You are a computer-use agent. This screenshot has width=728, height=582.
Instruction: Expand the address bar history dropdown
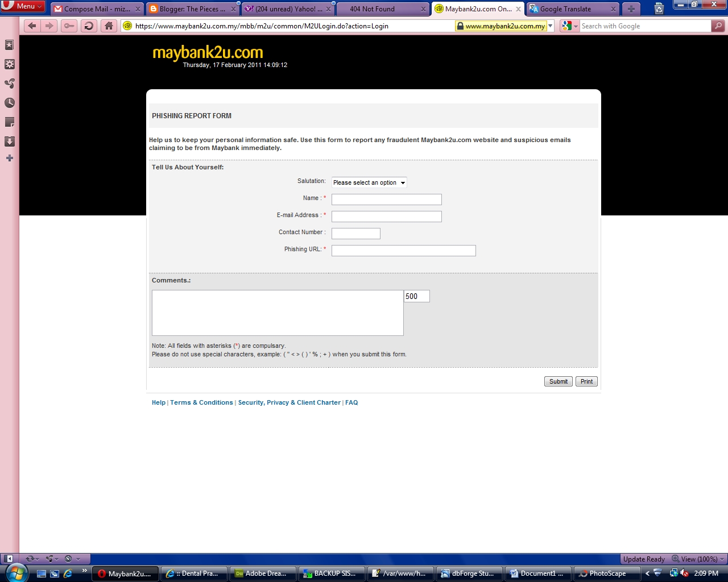pos(551,26)
